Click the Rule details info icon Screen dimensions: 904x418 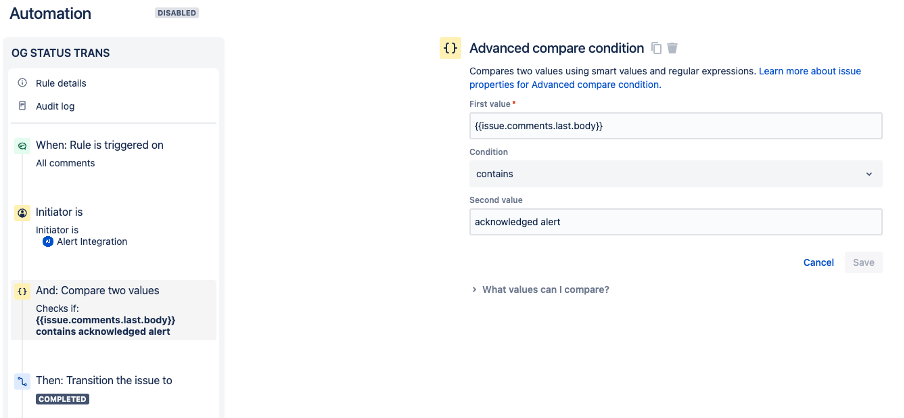(x=22, y=82)
